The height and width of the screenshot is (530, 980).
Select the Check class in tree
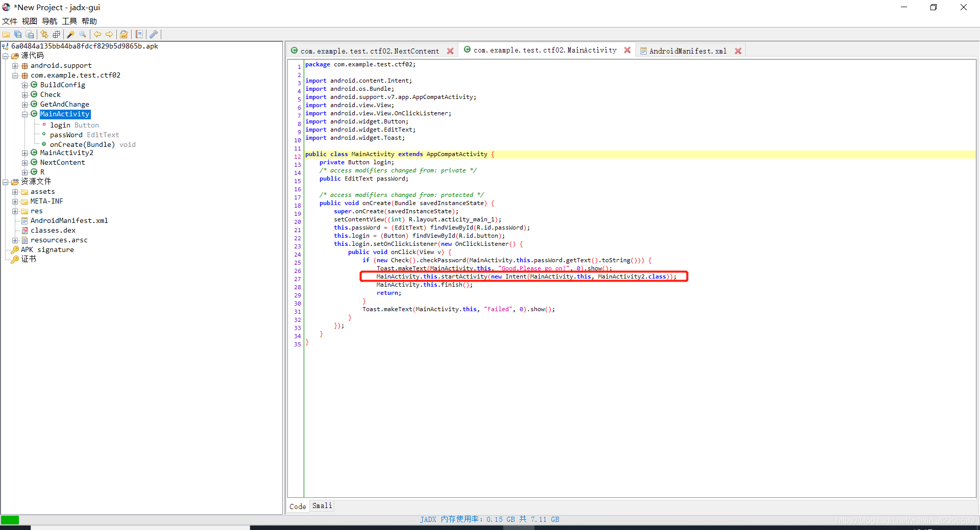coord(50,94)
